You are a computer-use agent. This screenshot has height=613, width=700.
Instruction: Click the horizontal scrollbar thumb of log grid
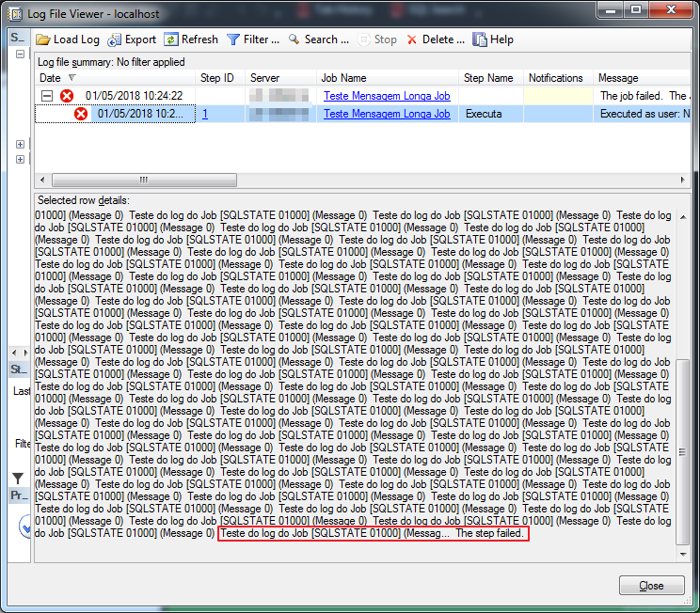[144, 180]
